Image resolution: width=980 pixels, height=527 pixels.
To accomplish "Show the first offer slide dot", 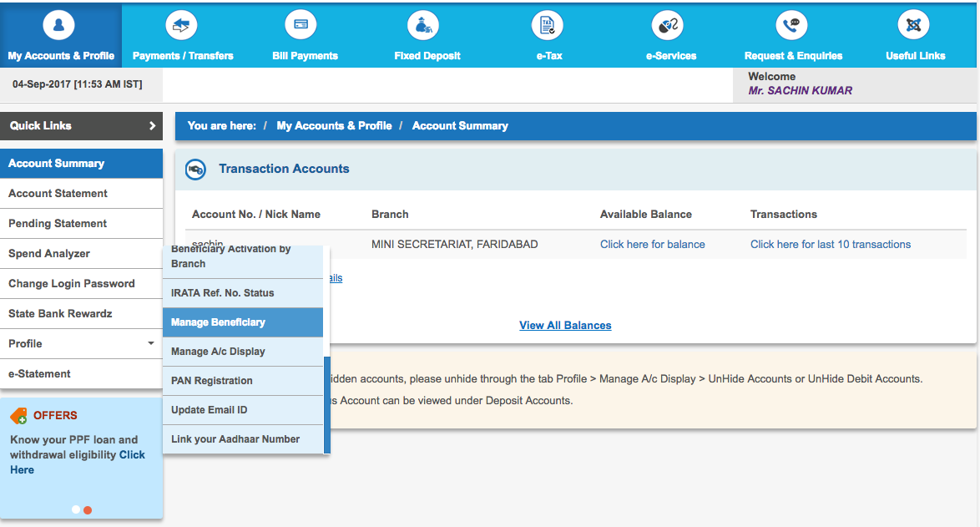I will click(76, 509).
